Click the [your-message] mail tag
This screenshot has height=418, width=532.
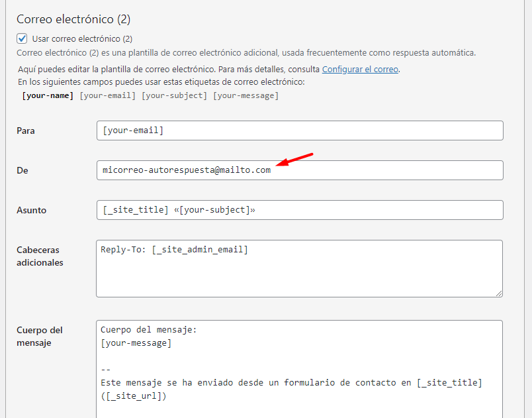(245, 96)
